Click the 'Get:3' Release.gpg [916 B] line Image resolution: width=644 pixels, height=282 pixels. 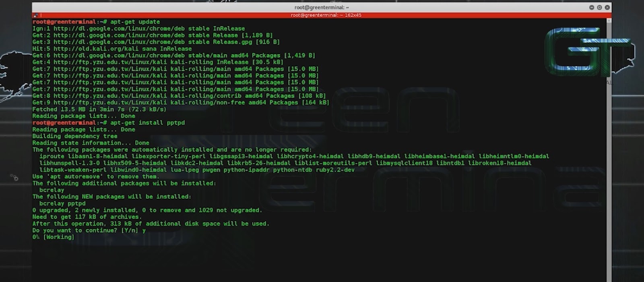(156, 42)
